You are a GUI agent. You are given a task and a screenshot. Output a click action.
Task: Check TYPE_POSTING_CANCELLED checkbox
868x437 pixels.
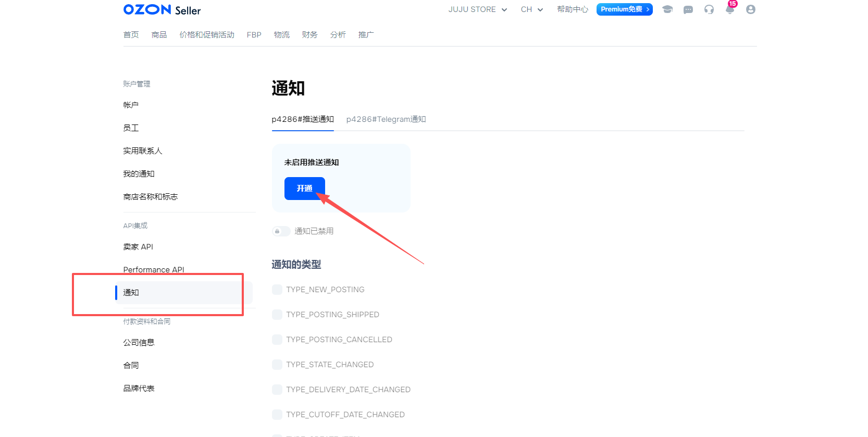pyautogui.click(x=277, y=340)
